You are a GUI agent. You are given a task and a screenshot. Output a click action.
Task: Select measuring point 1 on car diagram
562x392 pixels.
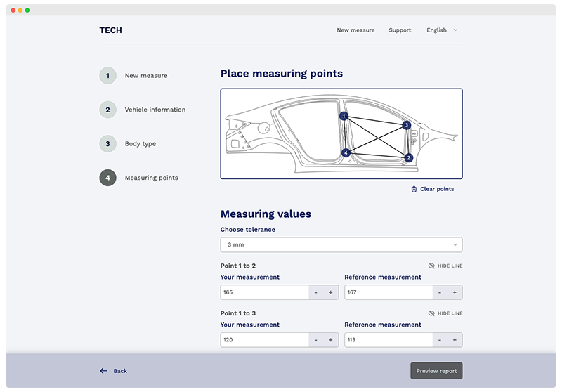coord(344,116)
